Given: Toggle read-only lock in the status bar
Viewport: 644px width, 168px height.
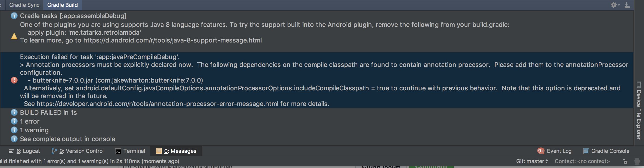Looking at the screenshot, I should 624,161.
